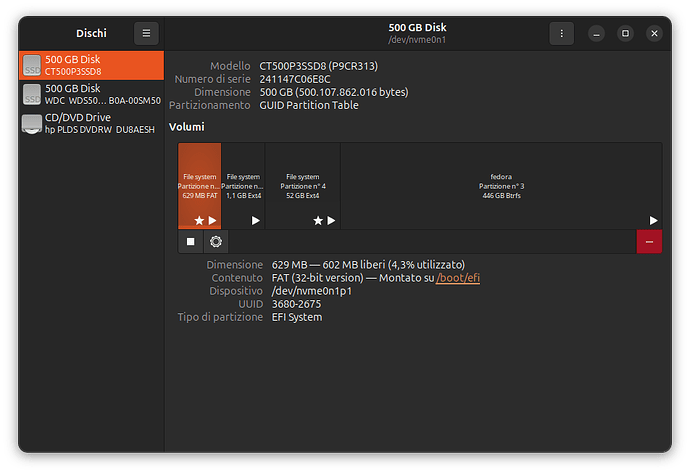Screen dimensions: 690x472
Task: Click the SSD icon of the CT500P3SSD8 disk
Action: [x=32, y=65]
